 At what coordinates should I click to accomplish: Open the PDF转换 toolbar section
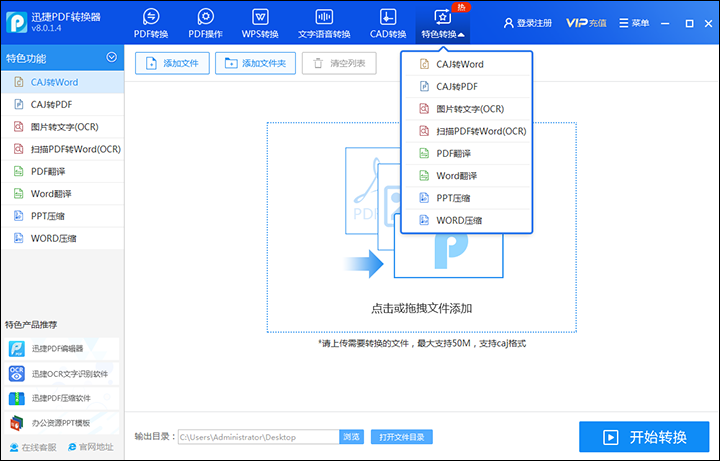[151, 23]
